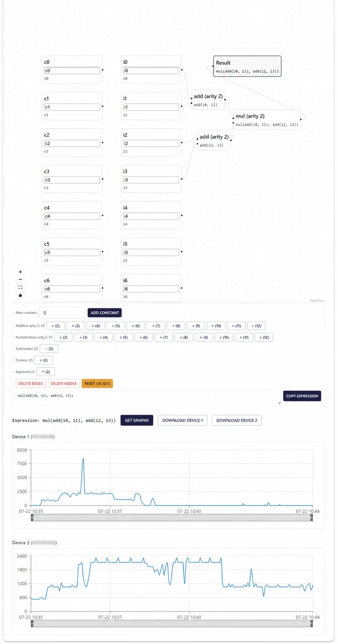
Task: Download Device 1 data
Action: 182,420
